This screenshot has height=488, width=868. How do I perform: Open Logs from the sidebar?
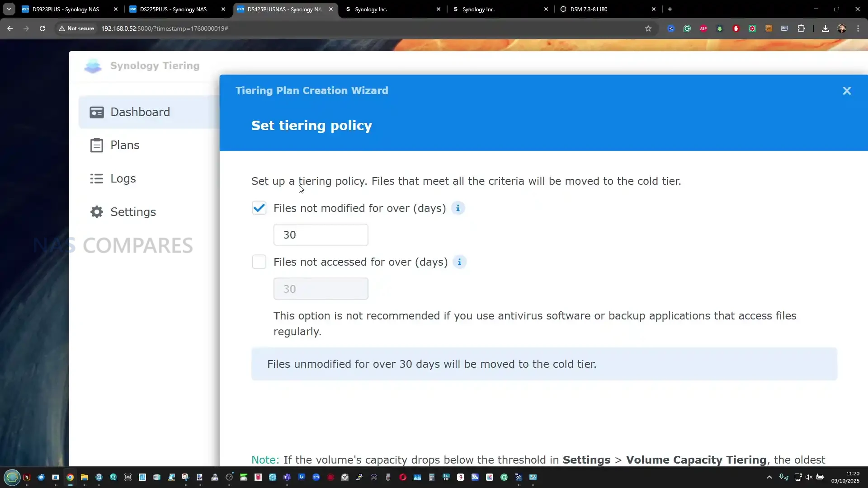point(123,178)
